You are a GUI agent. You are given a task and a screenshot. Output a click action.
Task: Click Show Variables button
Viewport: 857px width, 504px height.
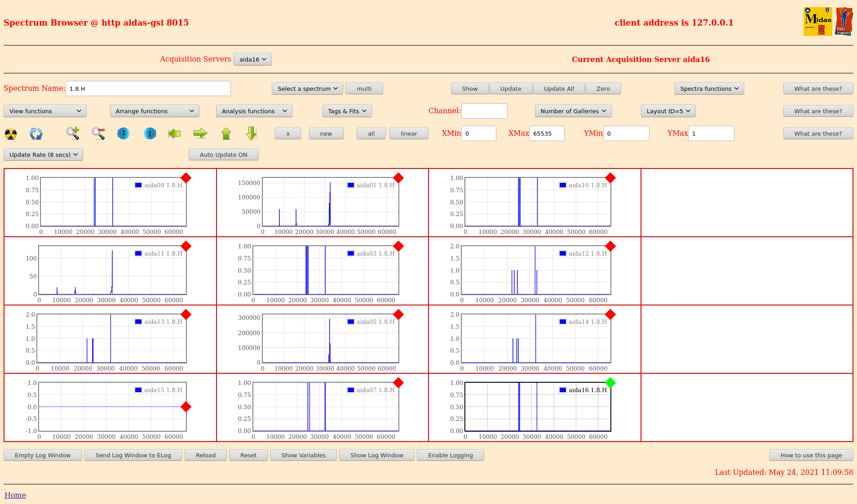click(304, 455)
